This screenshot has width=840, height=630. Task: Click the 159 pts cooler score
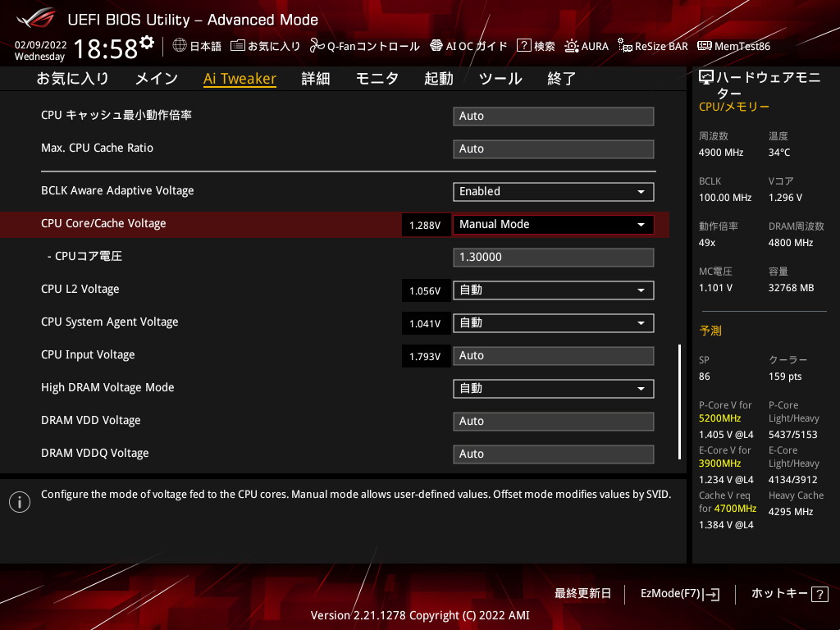click(x=785, y=377)
